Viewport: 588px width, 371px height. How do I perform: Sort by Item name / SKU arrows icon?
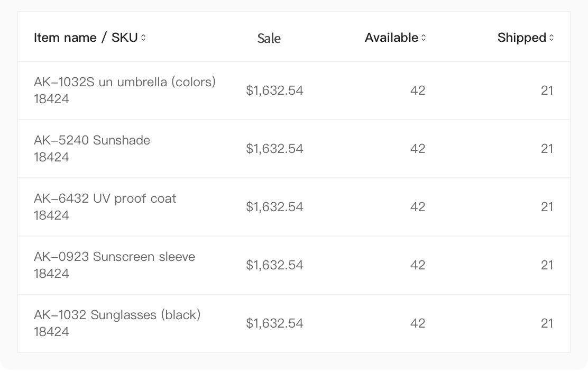point(143,38)
